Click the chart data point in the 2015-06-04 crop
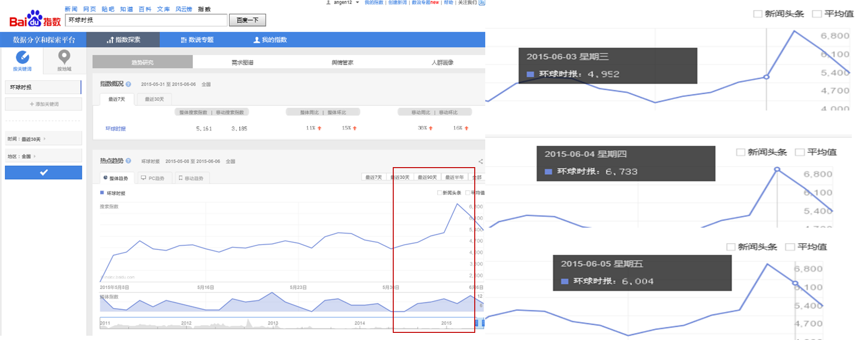 (x=777, y=170)
